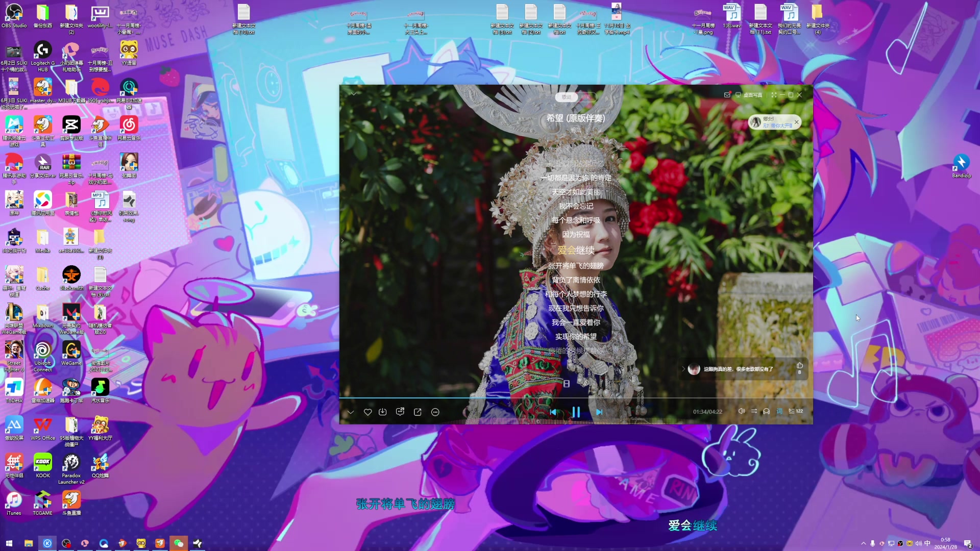This screenshot has width=980, height=551.
Task: Pause the playing song
Action: pyautogui.click(x=576, y=412)
